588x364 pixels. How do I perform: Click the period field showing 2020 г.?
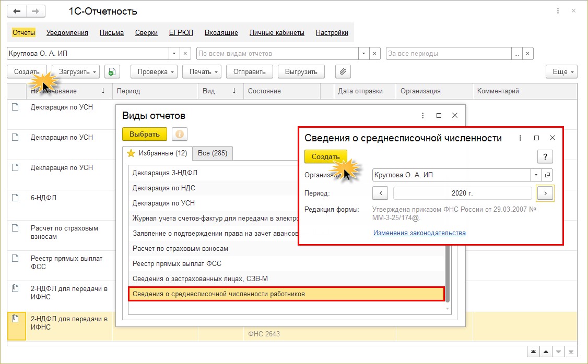(x=462, y=193)
